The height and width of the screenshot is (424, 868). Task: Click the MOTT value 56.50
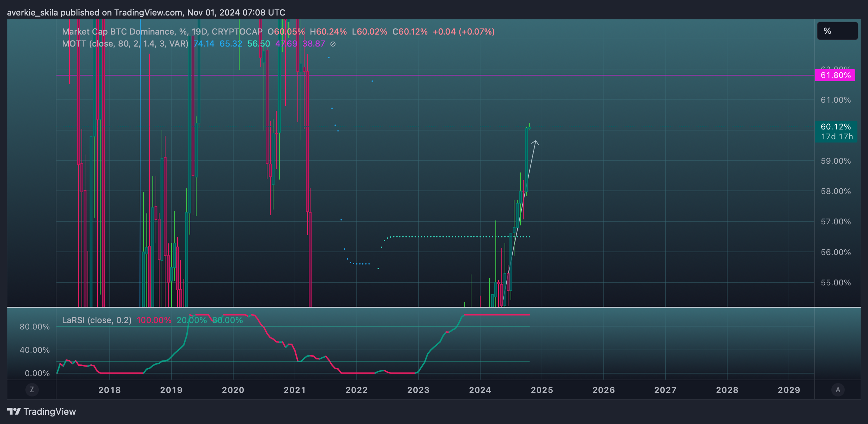coord(259,44)
